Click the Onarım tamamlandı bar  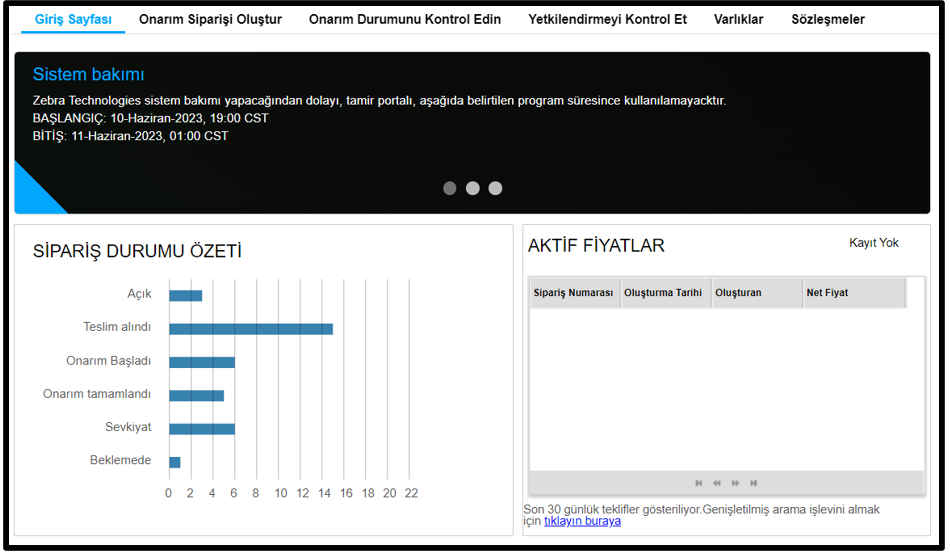coord(196,396)
